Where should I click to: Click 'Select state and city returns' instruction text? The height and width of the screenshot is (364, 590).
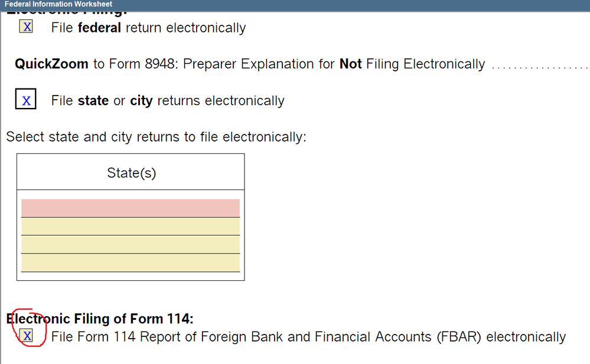(x=157, y=137)
